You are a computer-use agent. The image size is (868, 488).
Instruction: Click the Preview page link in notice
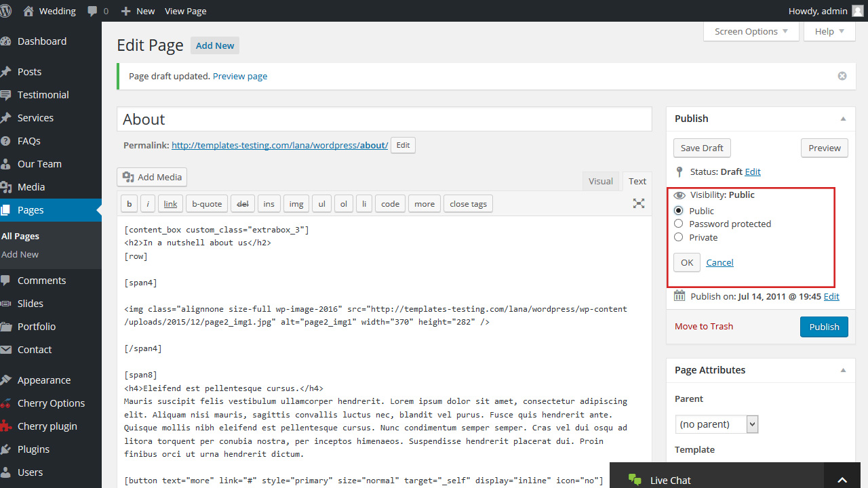click(x=240, y=76)
